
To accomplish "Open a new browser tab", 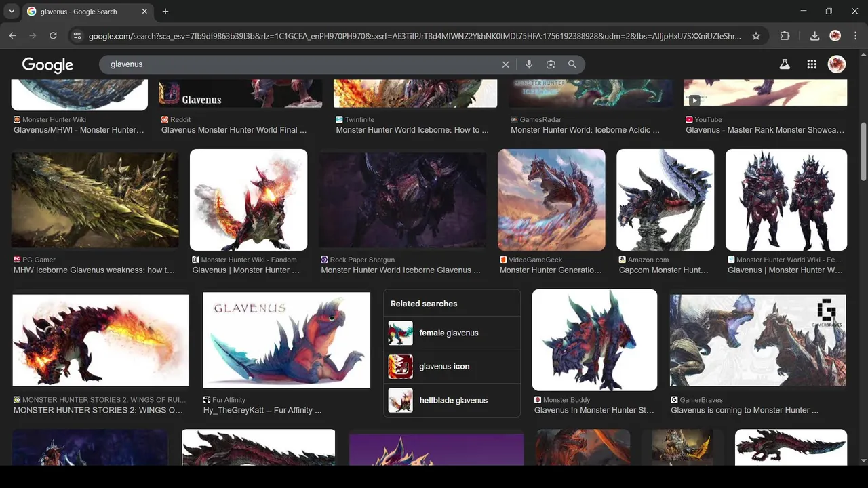I will point(165,12).
